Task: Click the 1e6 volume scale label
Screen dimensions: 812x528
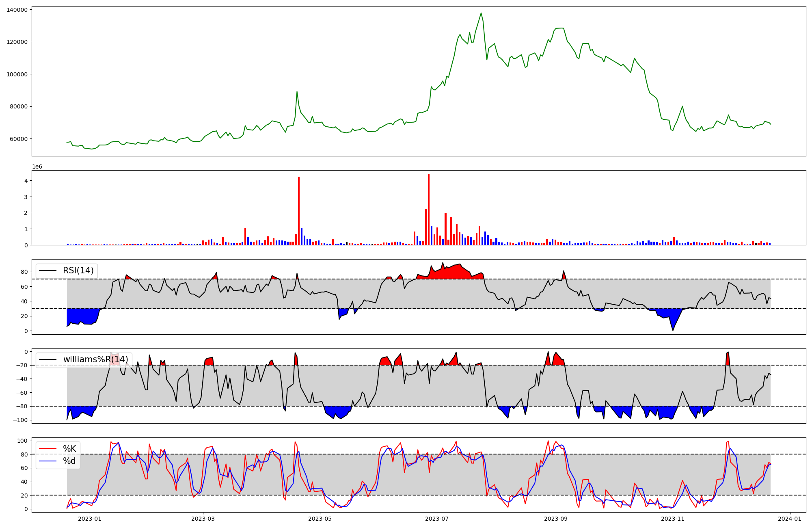Action: tap(37, 167)
